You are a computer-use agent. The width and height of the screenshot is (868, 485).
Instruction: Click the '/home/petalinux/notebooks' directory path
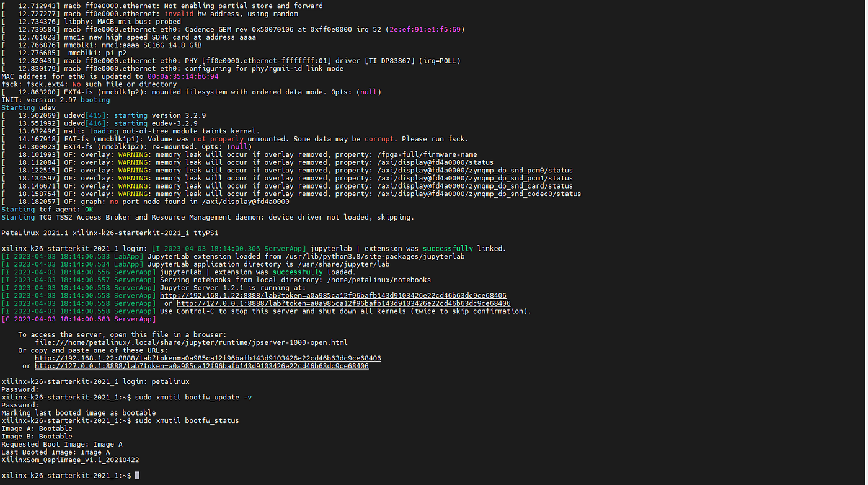(x=378, y=280)
